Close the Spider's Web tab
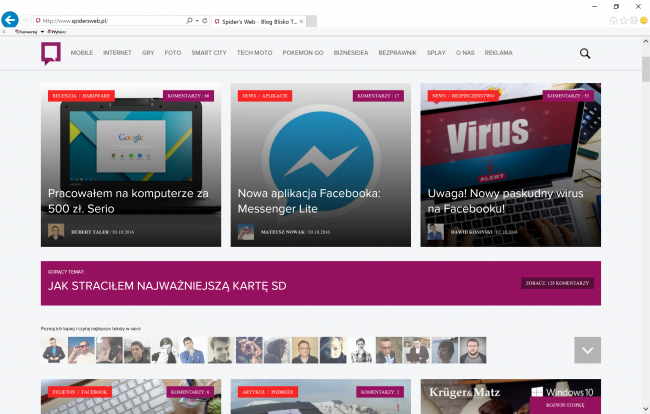The image size is (650, 414). pos(301,22)
